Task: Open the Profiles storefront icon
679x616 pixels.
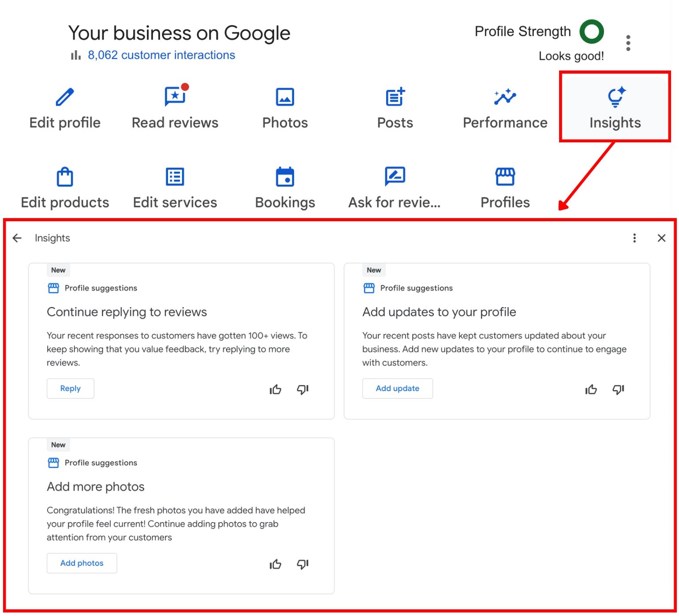Action: [x=505, y=177]
